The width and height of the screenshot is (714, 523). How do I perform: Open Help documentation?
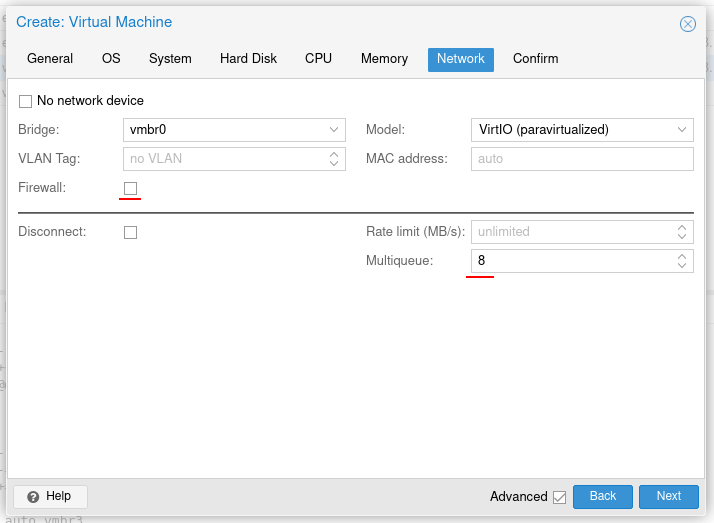click(50, 496)
